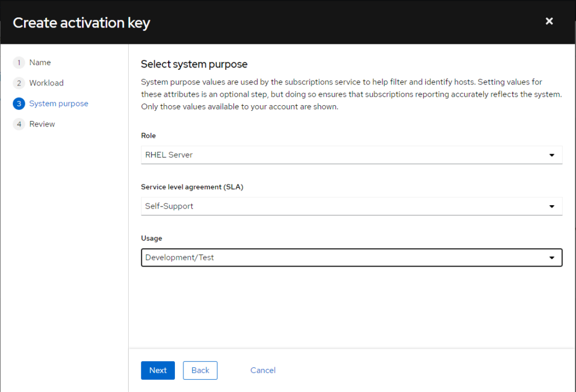Jump to the Review wizard step
576x392 pixels.
42,124
